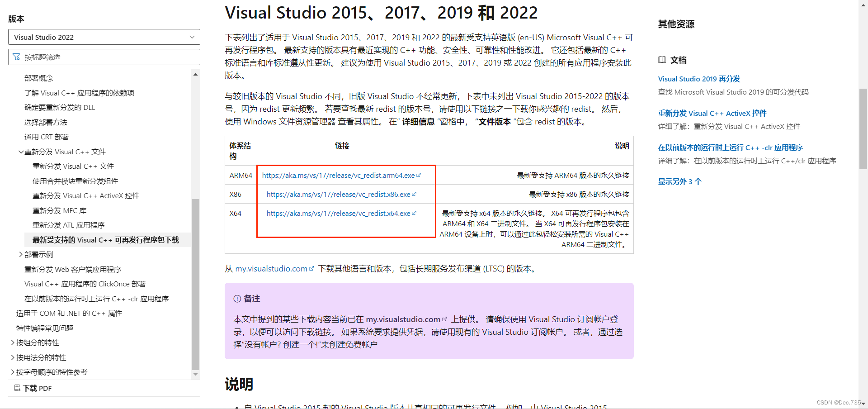Click the external-link icon after the x64 redist URL
Image resolution: width=868 pixels, height=409 pixels.
pos(415,213)
